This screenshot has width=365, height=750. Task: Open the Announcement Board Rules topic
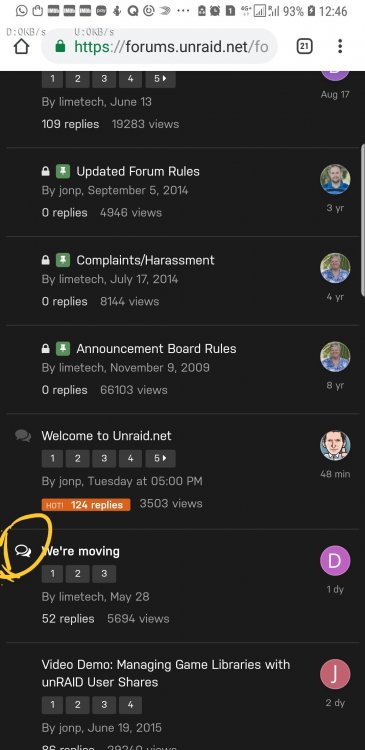pyautogui.click(x=156, y=349)
